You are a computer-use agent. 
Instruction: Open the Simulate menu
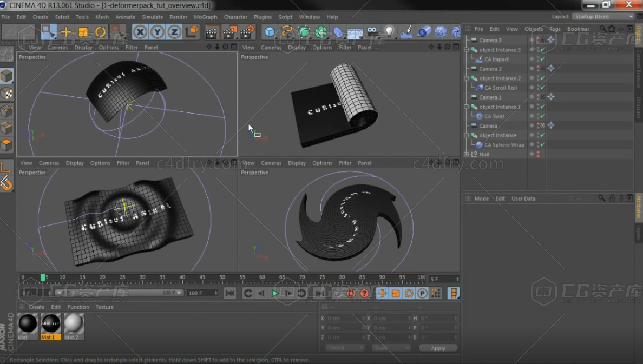pyautogui.click(x=152, y=17)
